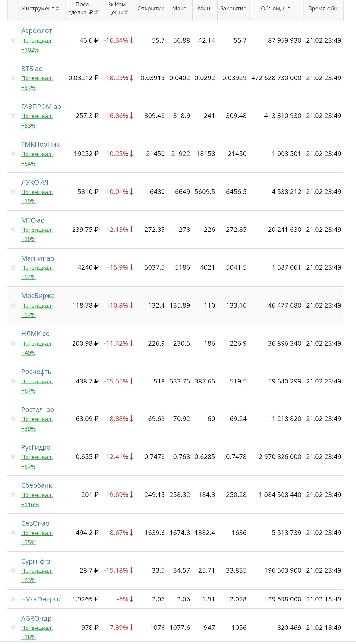Star the AGRO-гдр instrument
Image resolution: width=356 pixels, height=644 pixels.
point(13,628)
